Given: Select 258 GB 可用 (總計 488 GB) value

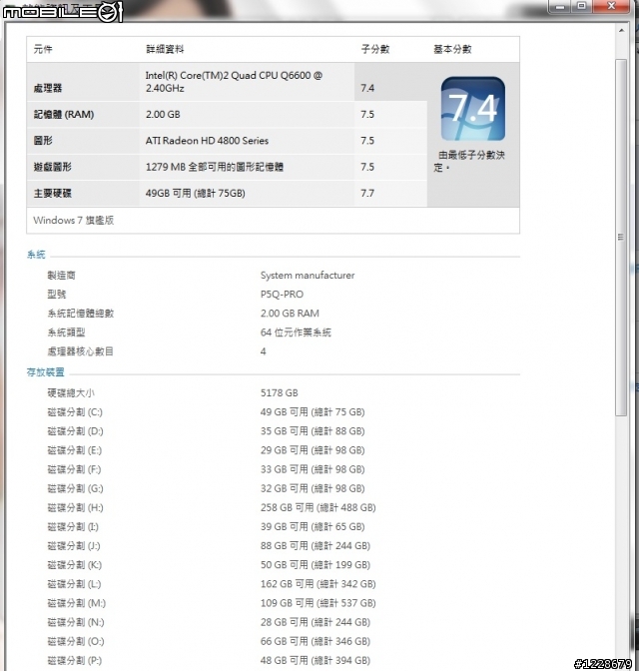Looking at the screenshot, I should pos(318,508).
